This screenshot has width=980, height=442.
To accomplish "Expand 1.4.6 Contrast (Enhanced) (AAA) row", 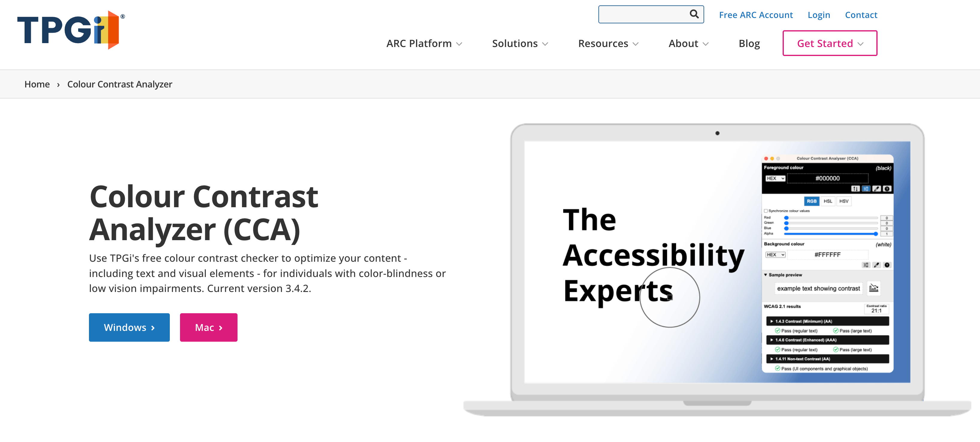I will 828,340.
